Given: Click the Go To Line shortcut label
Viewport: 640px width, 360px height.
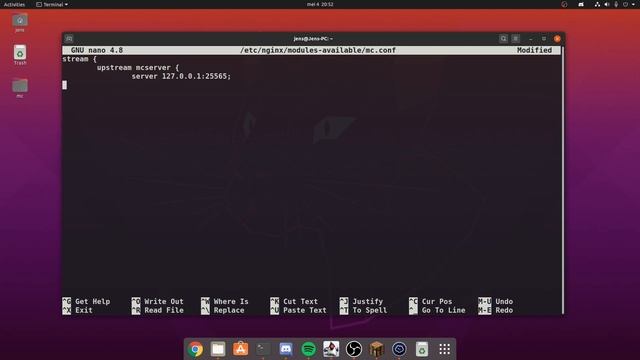Looking at the screenshot, I should [x=443, y=311].
